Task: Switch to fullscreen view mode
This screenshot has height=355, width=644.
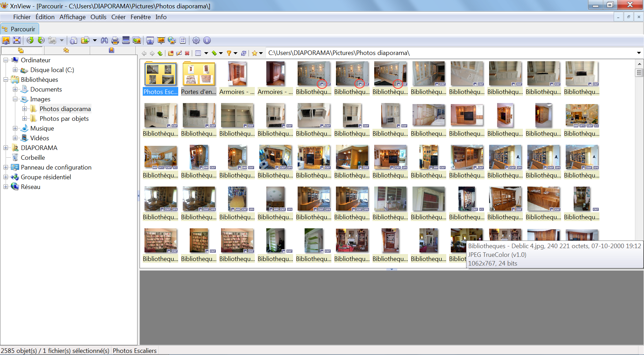Action: coord(17,40)
